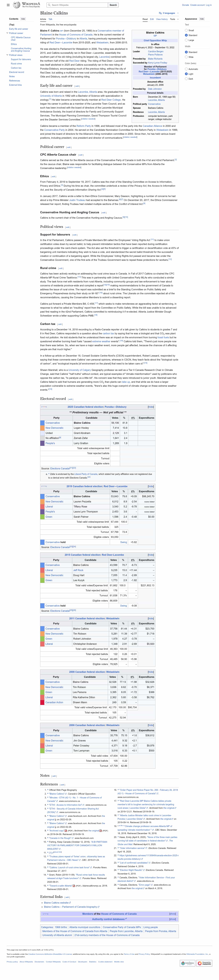The image size is (219, 980).
Task: Switch to the Talk tab
Action: click(50, 19)
